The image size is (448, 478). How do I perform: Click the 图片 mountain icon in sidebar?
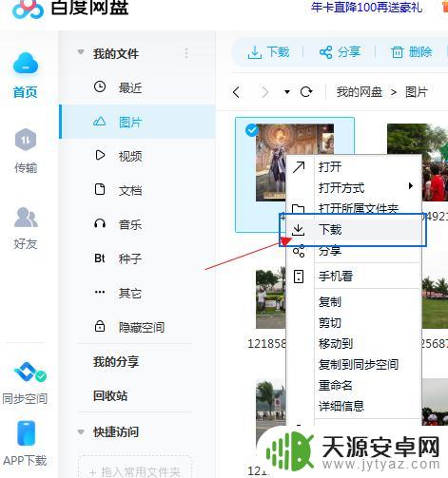[100, 121]
